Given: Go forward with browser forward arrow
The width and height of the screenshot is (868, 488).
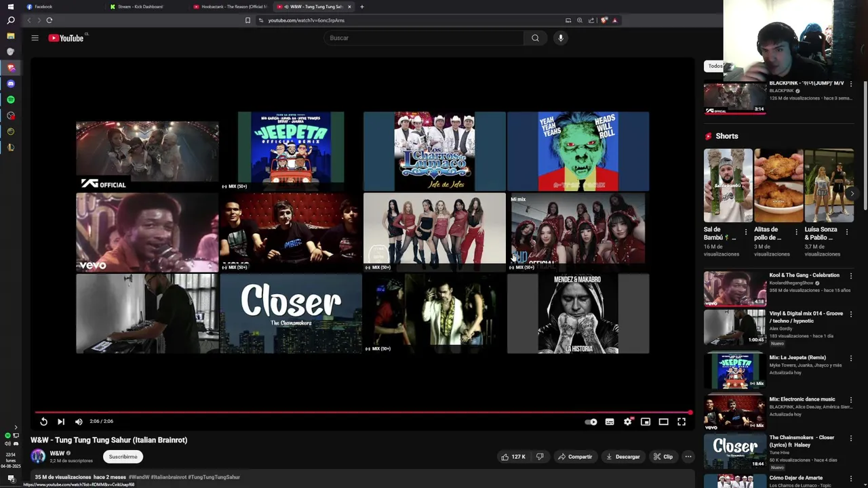Looking at the screenshot, I should [38, 20].
